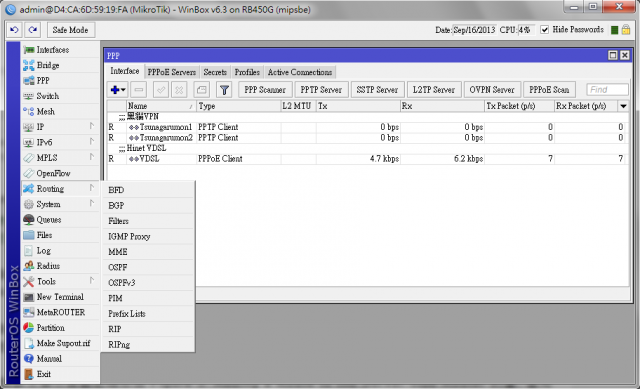Expand the System submenu arrow
640x389 pixels.
point(92,203)
